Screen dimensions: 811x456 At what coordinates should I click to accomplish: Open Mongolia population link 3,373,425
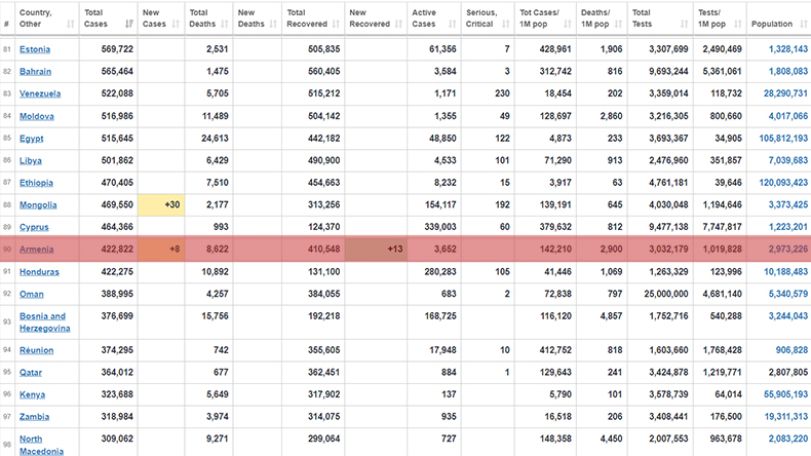coord(788,205)
